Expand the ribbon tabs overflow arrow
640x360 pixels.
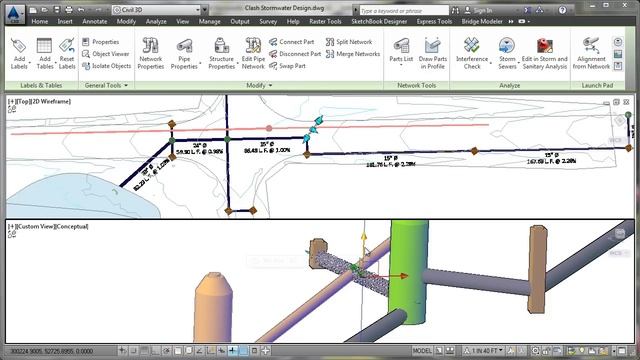click(511, 22)
